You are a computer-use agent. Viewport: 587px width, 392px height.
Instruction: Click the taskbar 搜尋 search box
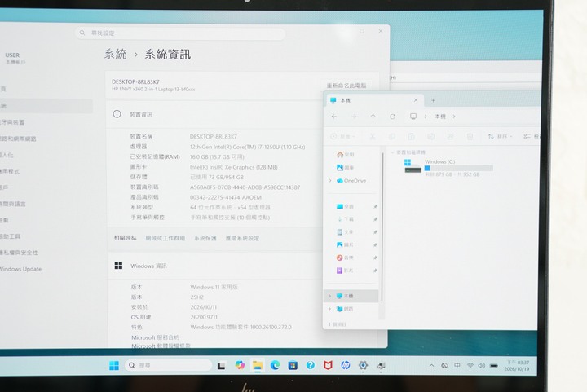[169, 365]
